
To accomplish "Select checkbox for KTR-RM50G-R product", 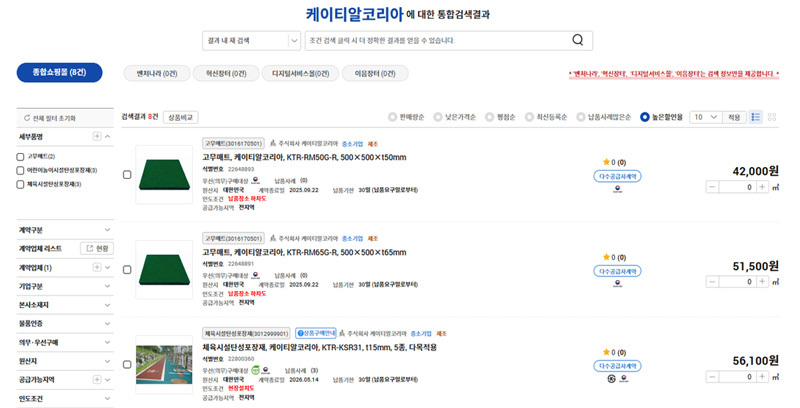I will [127, 174].
